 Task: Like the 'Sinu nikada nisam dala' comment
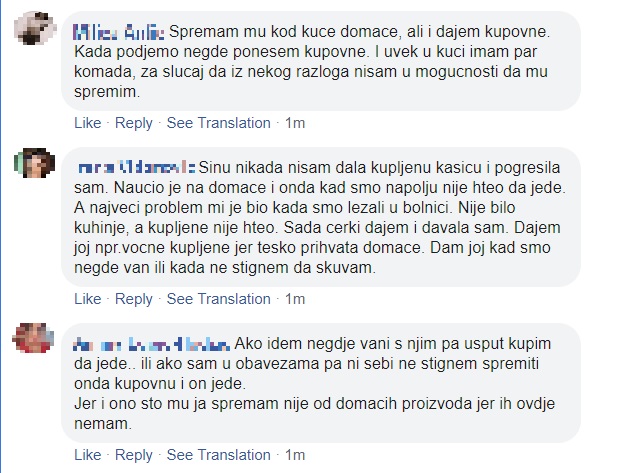(88, 298)
